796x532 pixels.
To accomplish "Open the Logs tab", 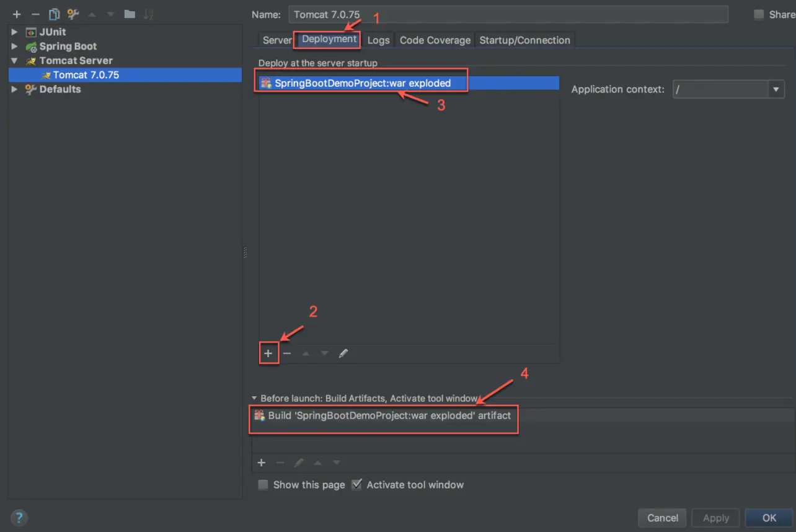I will tap(378, 40).
